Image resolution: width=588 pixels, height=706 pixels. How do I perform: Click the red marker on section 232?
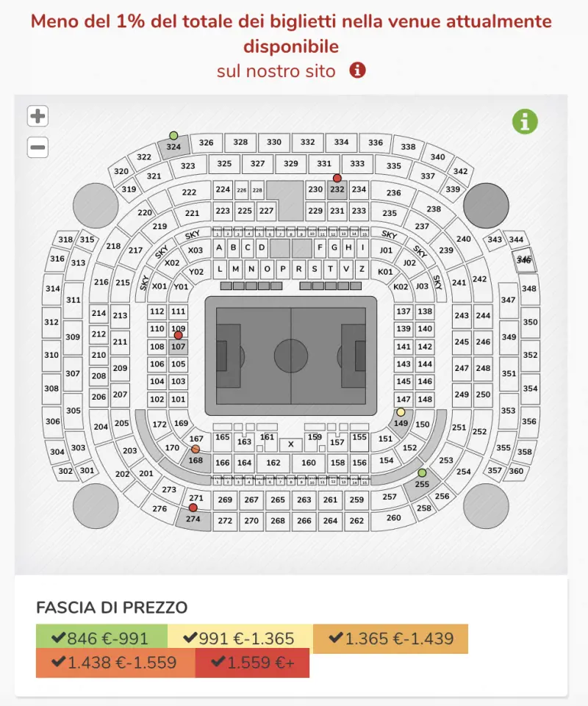pos(337,178)
